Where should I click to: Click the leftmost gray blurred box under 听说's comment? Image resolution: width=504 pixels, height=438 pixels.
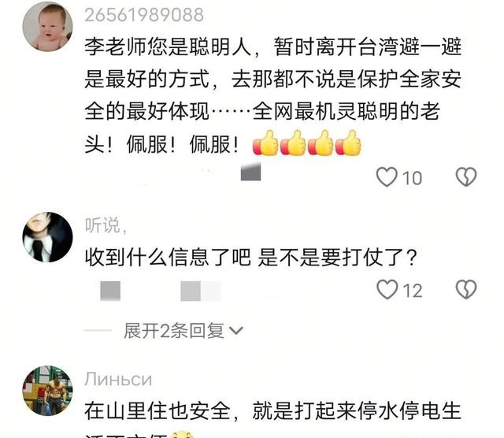click(x=110, y=291)
